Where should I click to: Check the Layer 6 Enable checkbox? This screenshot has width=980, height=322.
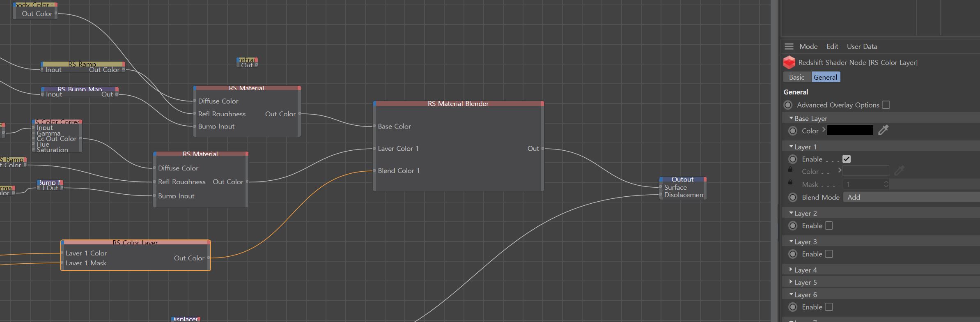tap(829, 307)
